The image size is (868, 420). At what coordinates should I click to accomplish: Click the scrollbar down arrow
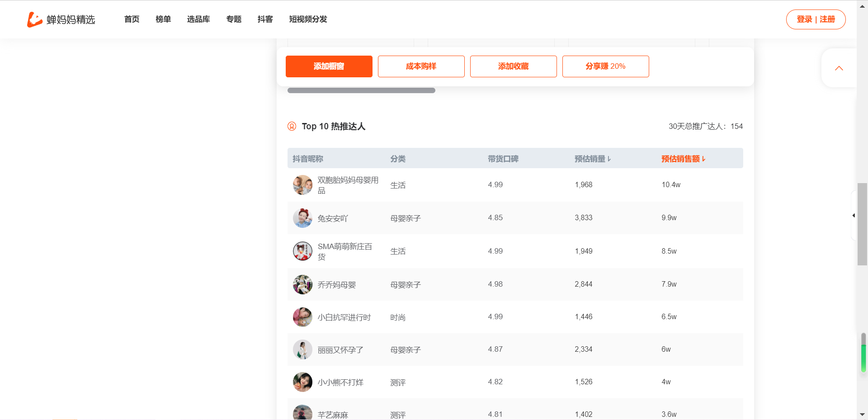tap(862, 415)
